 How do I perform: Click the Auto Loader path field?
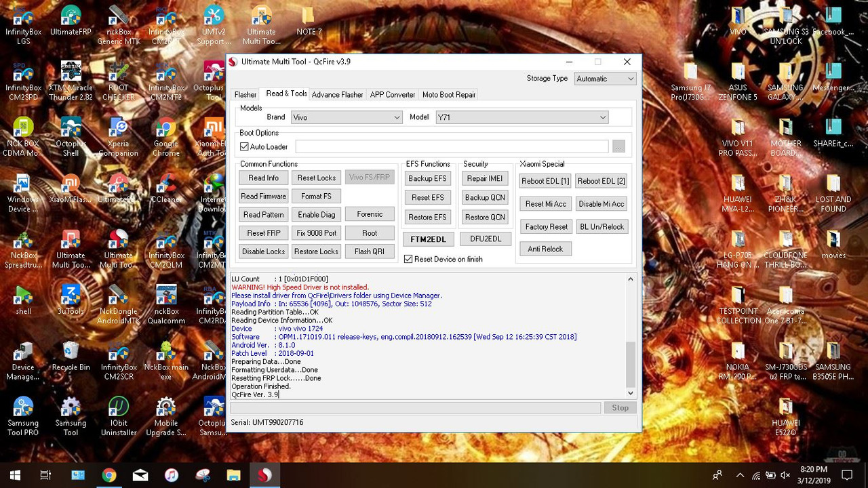(452, 146)
